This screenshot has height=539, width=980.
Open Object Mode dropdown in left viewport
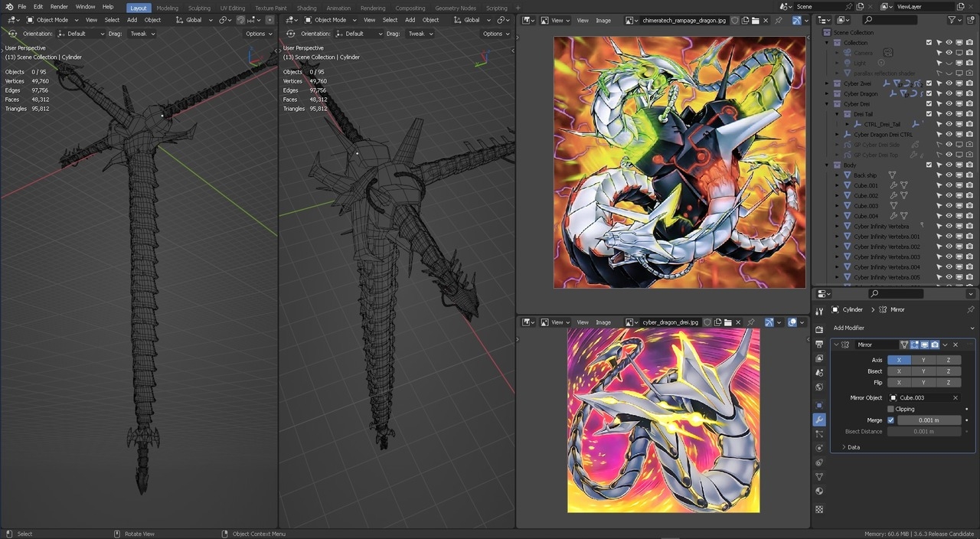[x=53, y=20]
